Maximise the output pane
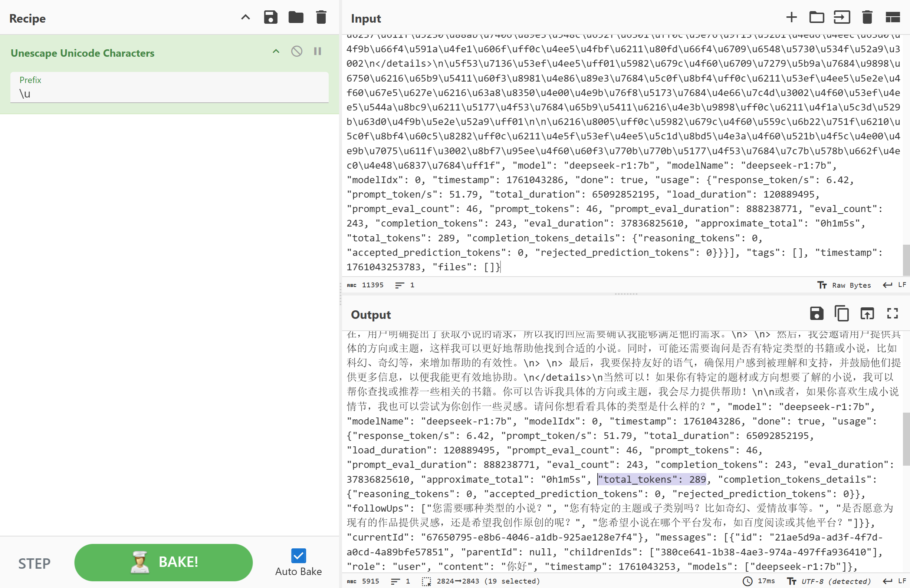Viewport: 910px width, 588px height. pyautogui.click(x=893, y=314)
